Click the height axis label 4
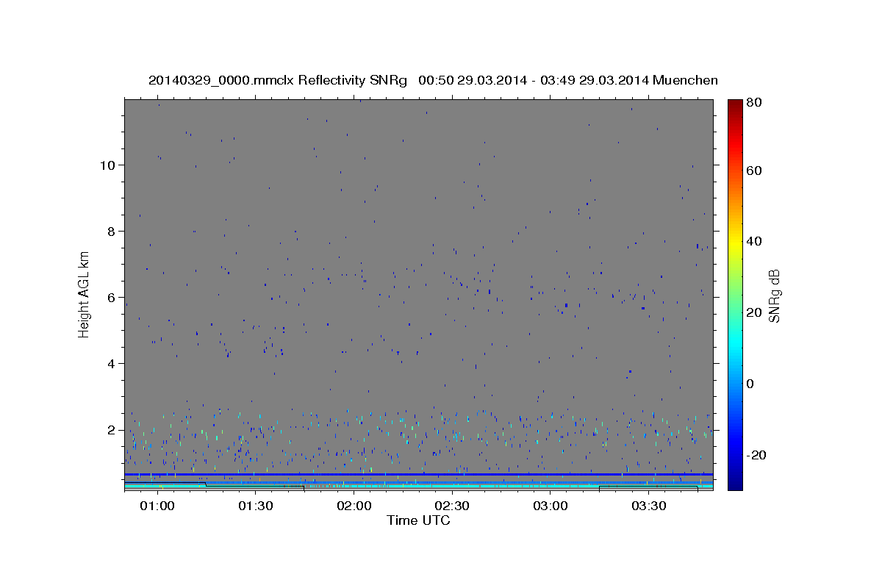This screenshot has width=882, height=588. (112, 363)
